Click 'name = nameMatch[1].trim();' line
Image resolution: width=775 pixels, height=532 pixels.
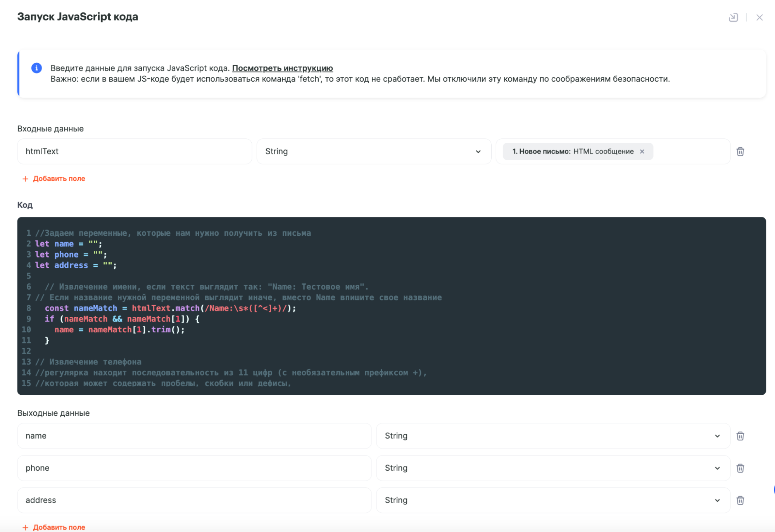119,330
